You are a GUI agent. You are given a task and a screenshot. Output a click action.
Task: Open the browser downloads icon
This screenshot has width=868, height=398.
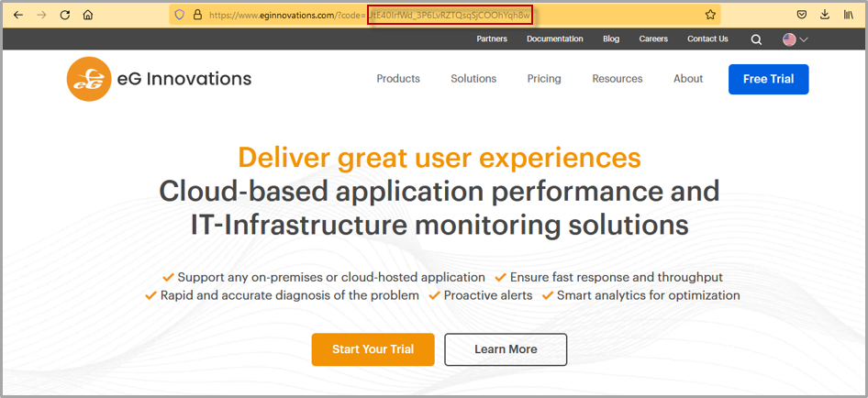825,16
